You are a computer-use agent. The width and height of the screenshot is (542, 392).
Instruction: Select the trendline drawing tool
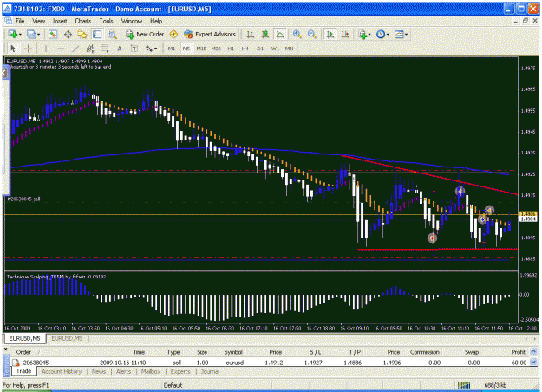pyautogui.click(x=75, y=49)
